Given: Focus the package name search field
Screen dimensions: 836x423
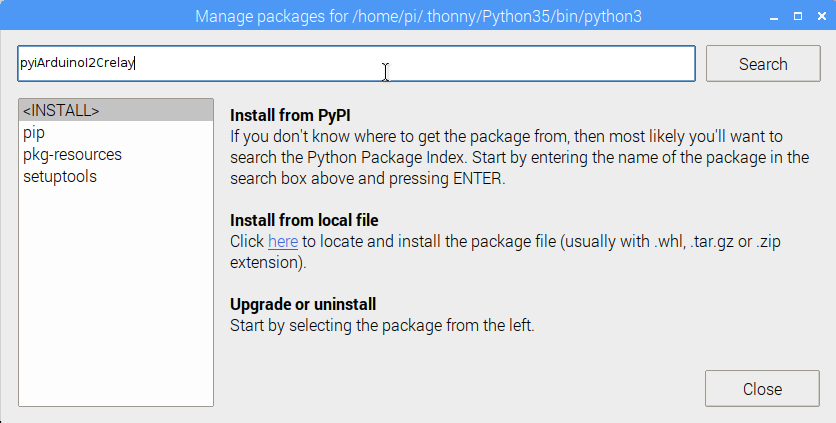Looking at the screenshot, I should [x=356, y=63].
